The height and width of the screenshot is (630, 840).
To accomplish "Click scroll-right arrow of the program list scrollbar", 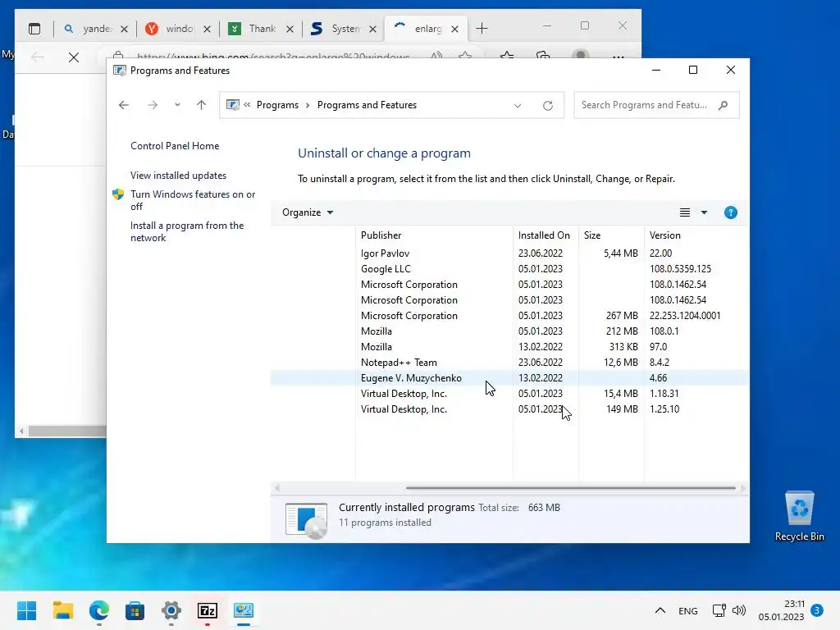I will pos(743,488).
